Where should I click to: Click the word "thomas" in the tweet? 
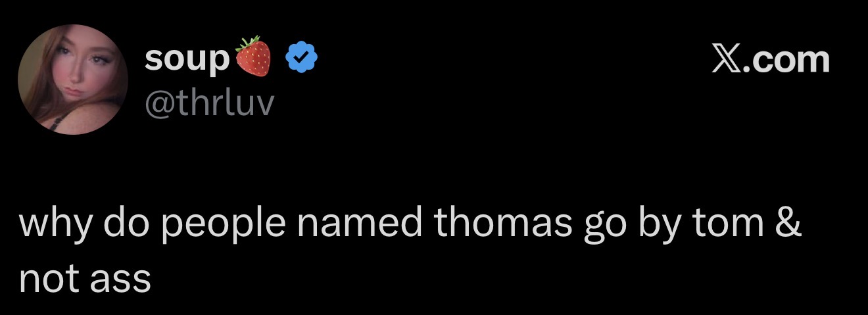[502, 224]
